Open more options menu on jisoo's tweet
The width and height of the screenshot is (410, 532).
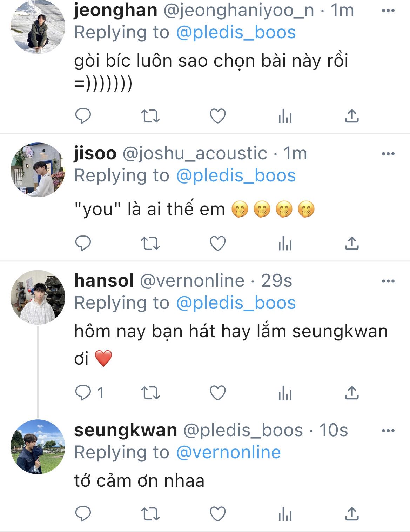click(x=388, y=154)
